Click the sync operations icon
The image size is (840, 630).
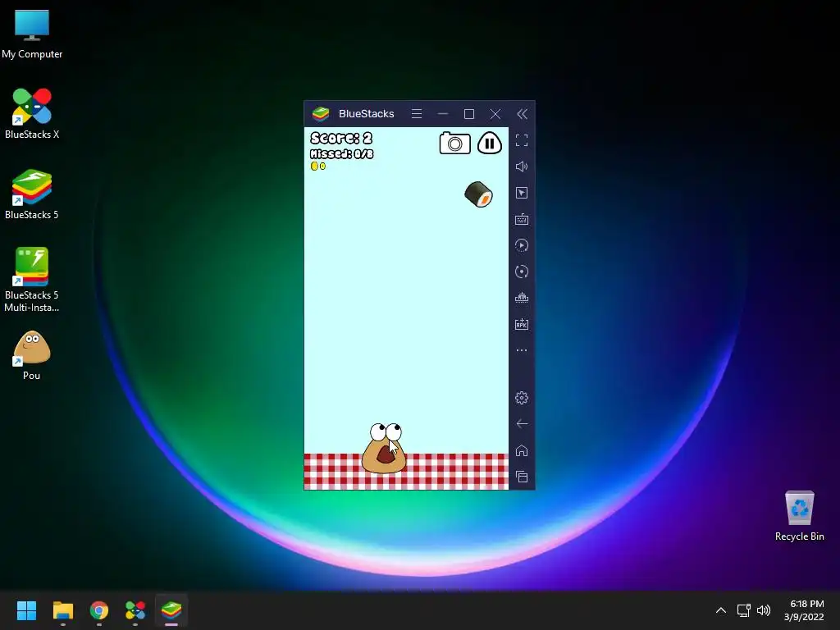522,272
